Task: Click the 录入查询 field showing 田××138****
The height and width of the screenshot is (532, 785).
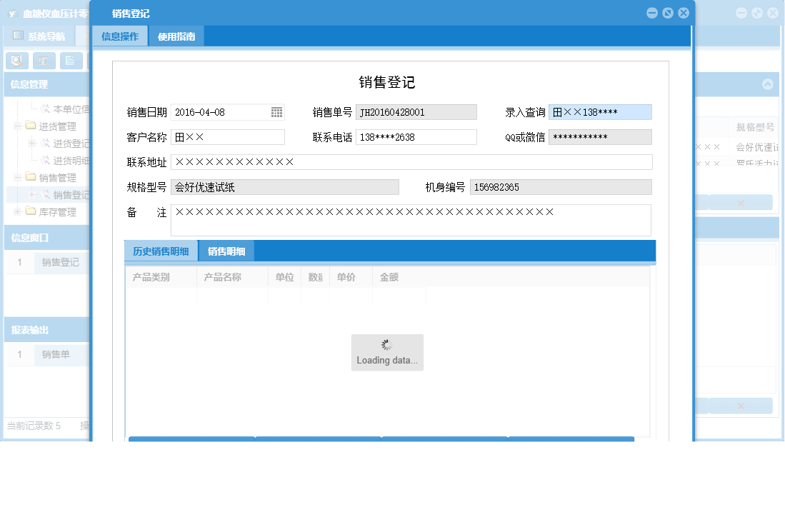Action: coord(600,112)
